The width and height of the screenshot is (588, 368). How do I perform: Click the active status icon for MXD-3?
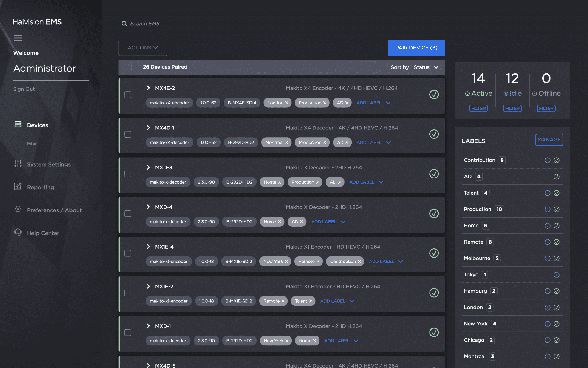tap(434, 174)
